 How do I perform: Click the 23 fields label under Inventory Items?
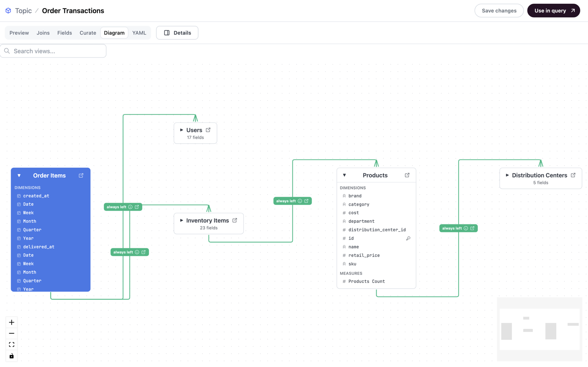tap(209, 228)
